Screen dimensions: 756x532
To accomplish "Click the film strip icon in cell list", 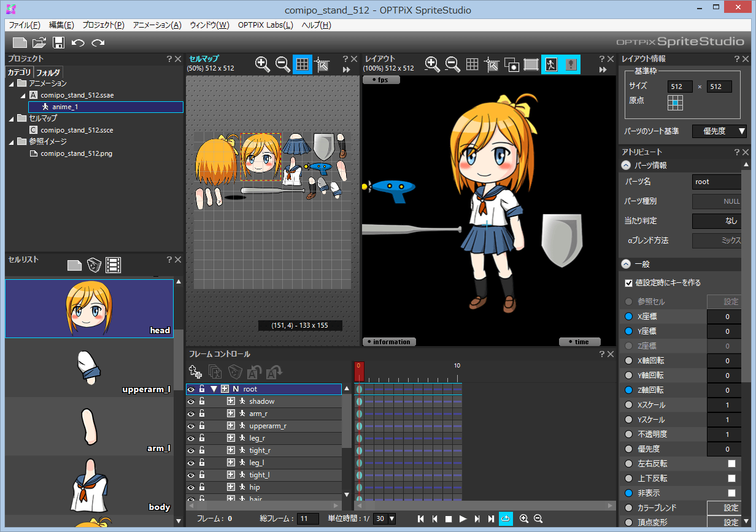I will 113,265.
